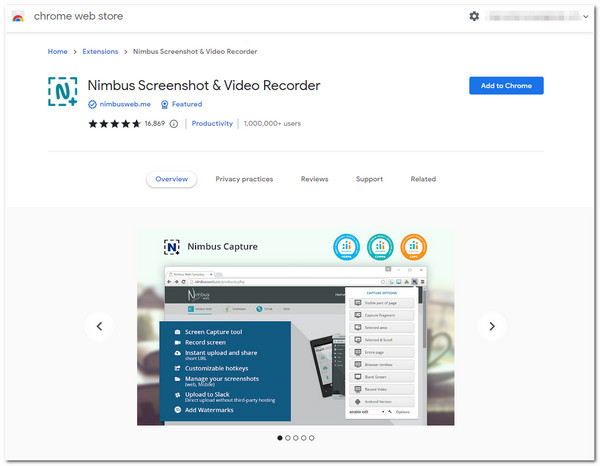Click the Chrome Web Store rainbow logo

(18, 16)
